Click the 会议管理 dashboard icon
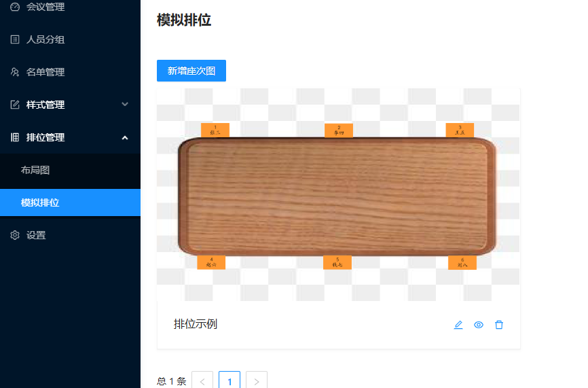588x388 pixels. (x=15, y=7)
